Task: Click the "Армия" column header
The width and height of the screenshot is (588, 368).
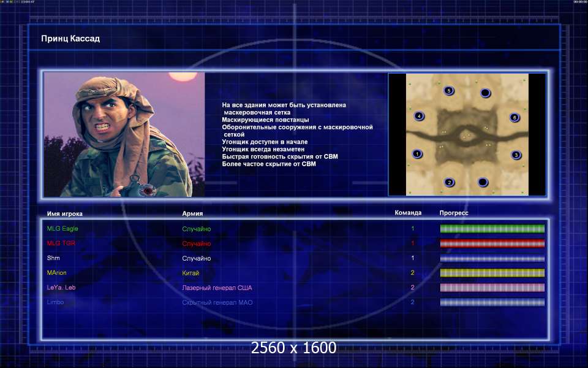Action: [192, 213]
